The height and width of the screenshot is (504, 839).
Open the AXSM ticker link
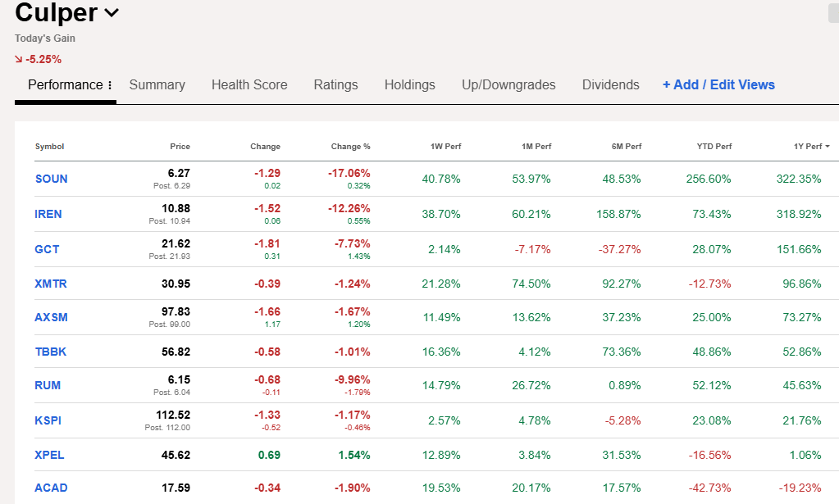point(52,317)
